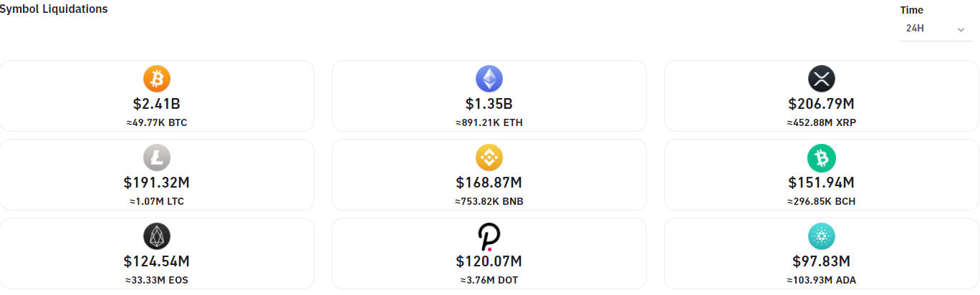980x295 pixels.
Task: Click the Bitcoin Cash green icon
Action: click(822, 158)
